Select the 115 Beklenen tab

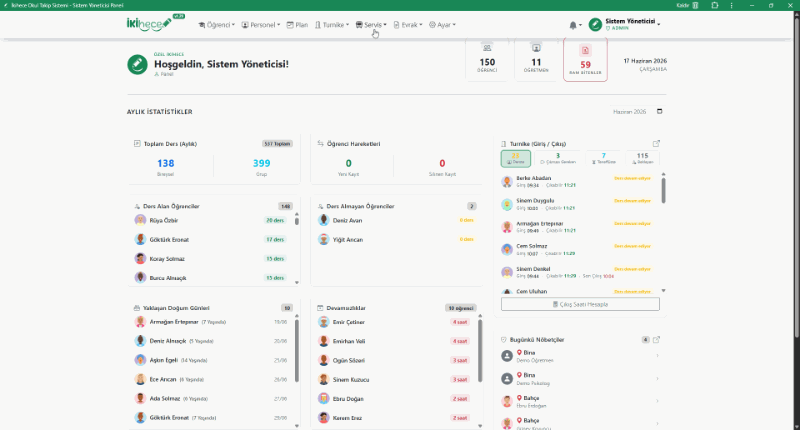point(642,158)
